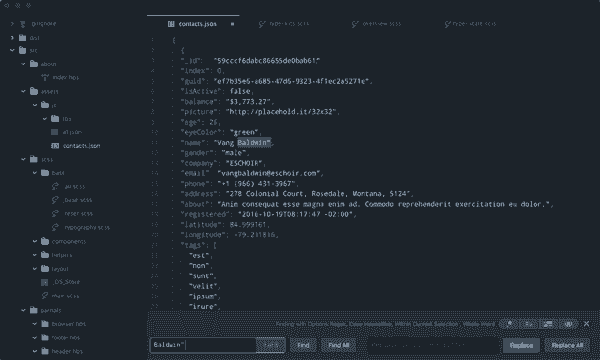Select typography.scss label in the file tree
The width and height of the screenshot is (600, 360).
(x=87, y=227)
